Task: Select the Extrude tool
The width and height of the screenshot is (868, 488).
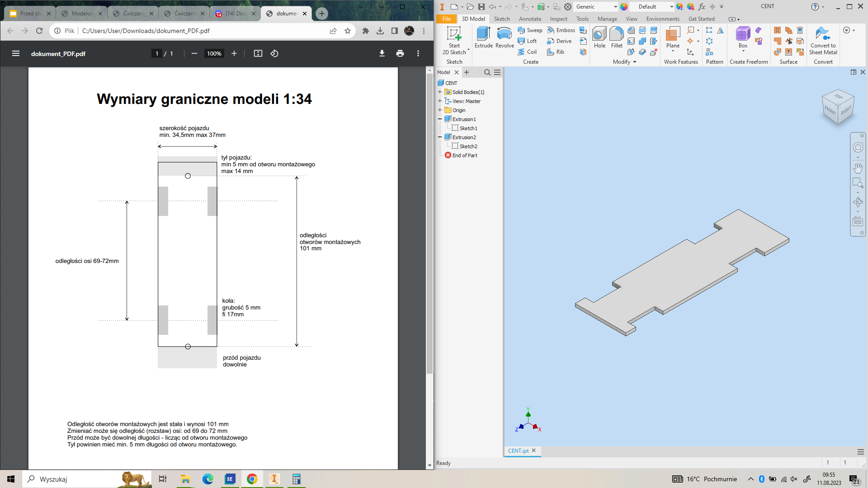Action: click(483, 37)
